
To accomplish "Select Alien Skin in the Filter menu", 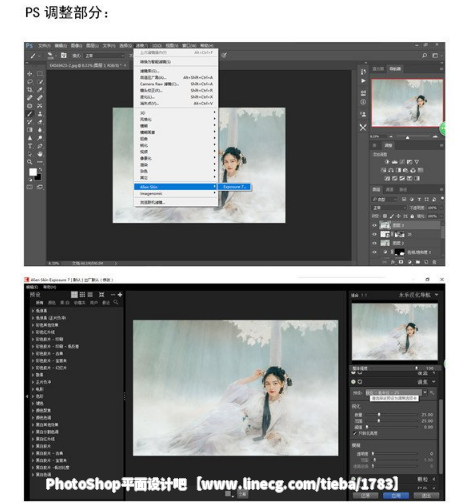I will pyautogui.click(x=175, y=187).
